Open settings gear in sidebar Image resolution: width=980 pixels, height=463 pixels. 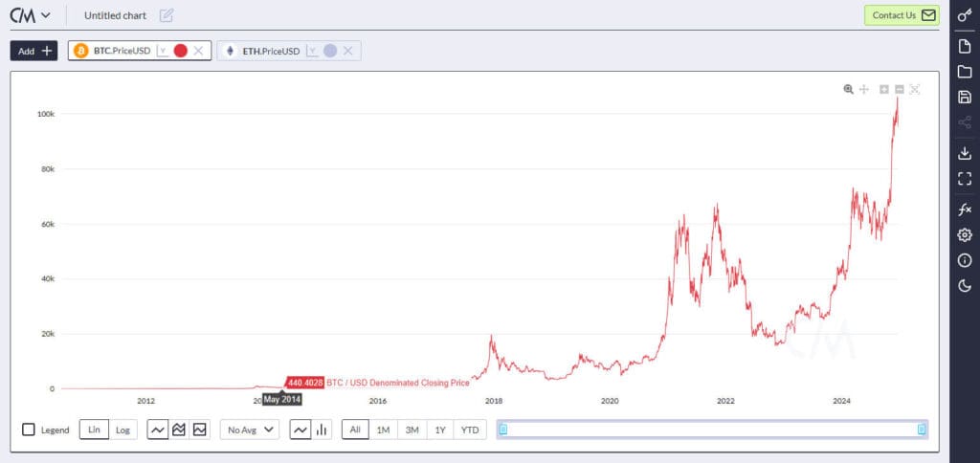pos(965,235)
